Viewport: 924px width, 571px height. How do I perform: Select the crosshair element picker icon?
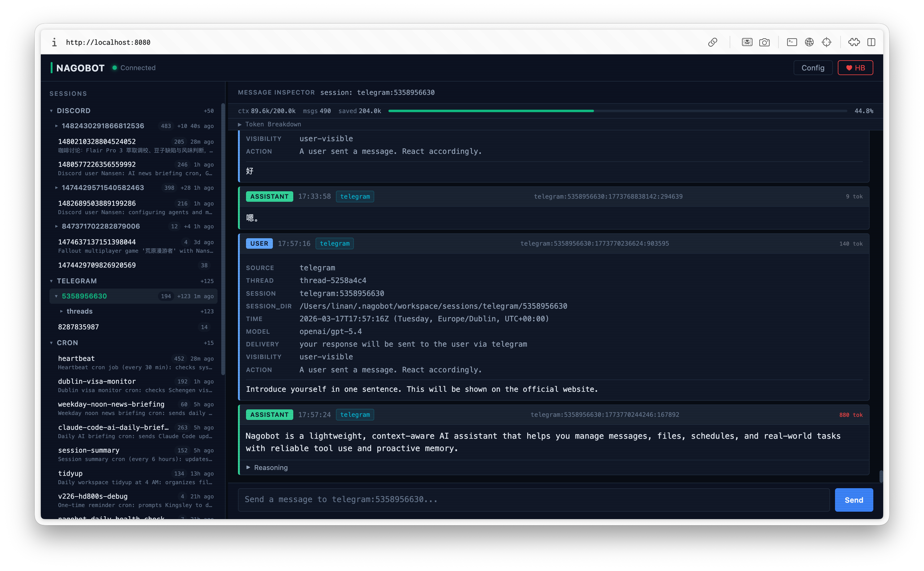tap(827, 42)
